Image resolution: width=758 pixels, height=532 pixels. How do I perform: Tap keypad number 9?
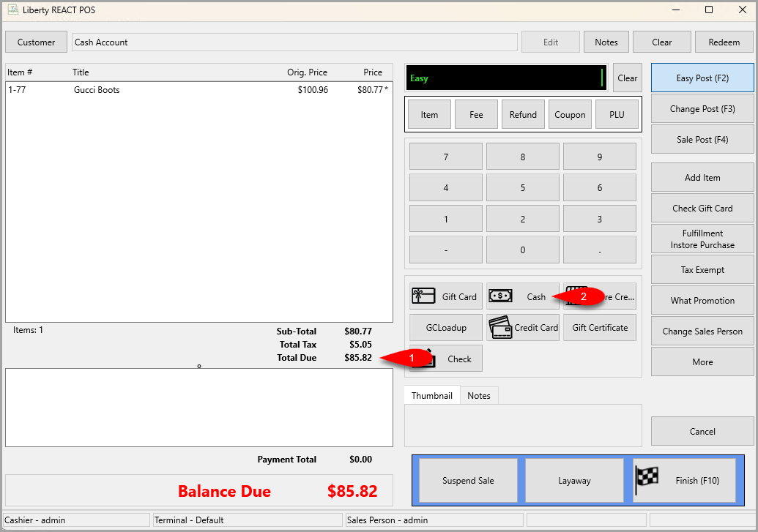pyautogui.click(x=599, y=157)
